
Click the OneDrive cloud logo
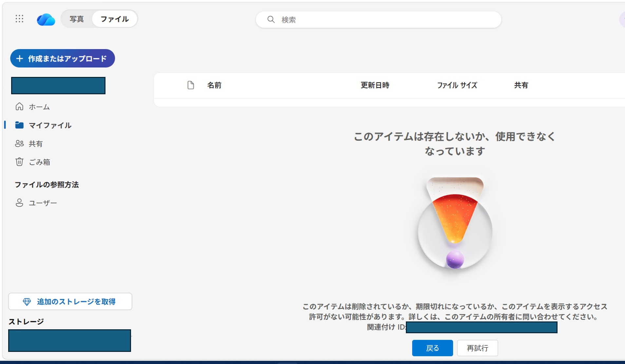(x=46, y=20)
